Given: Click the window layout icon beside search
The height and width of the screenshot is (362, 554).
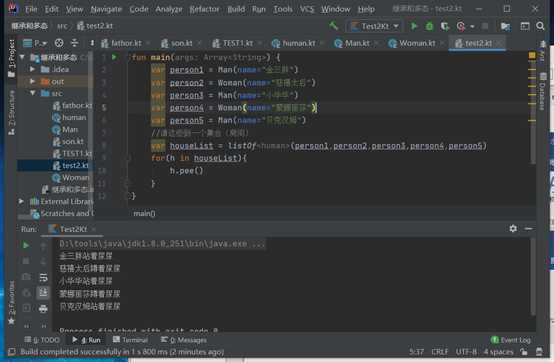Looking at the screenshot, I should tap(525, 26).
